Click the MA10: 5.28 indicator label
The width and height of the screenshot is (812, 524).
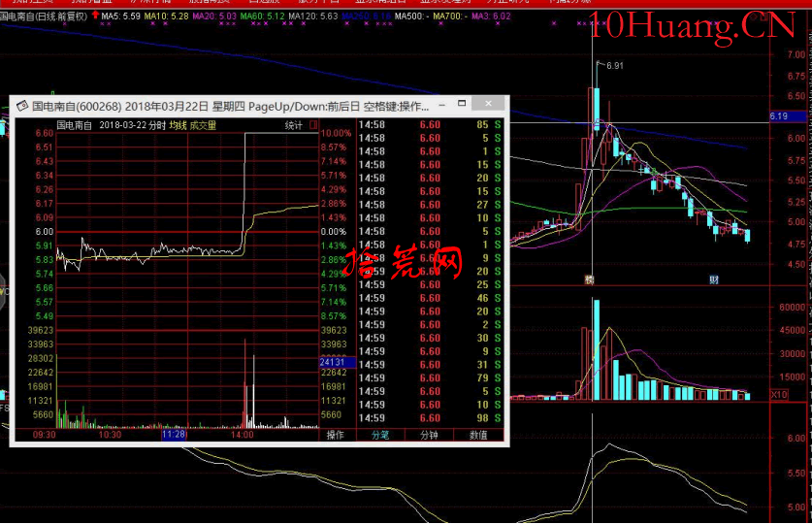pyautogui.click(x=166, y=16)
